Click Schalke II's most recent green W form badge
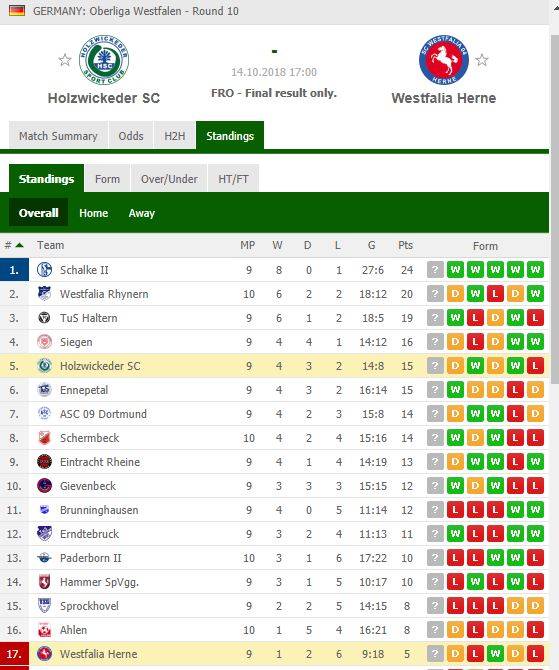The height and width of the screenshot is (670, 559). (x=455, y=270)
